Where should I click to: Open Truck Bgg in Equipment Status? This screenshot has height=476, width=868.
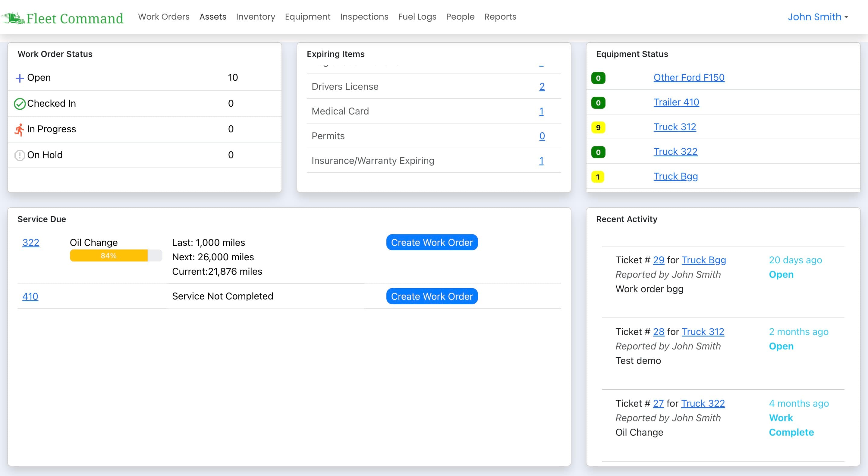676,176
